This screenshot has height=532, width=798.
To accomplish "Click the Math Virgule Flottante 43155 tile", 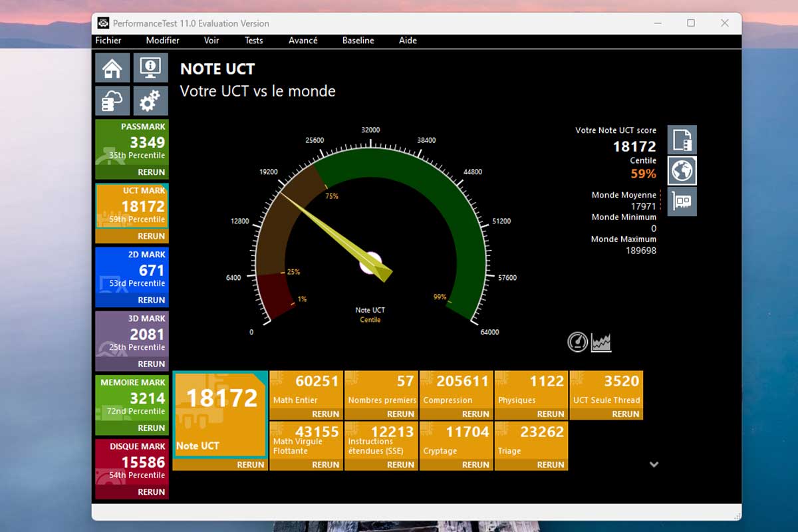I will [307, 440].
